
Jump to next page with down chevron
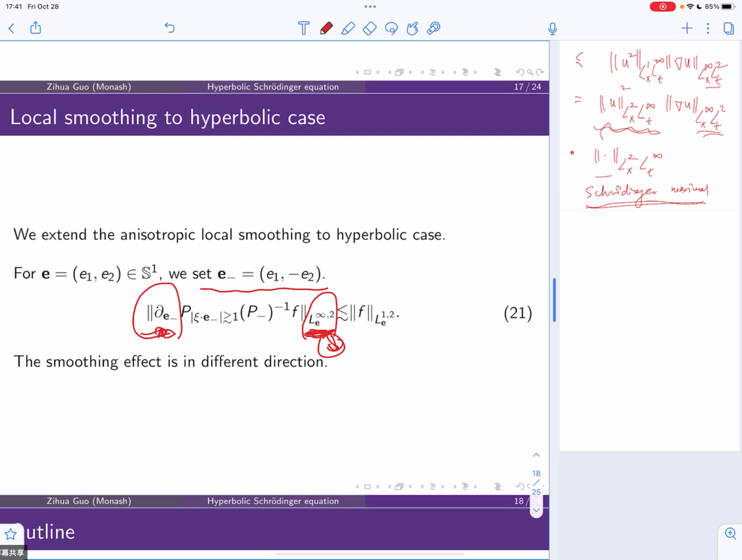coord(536,510)
